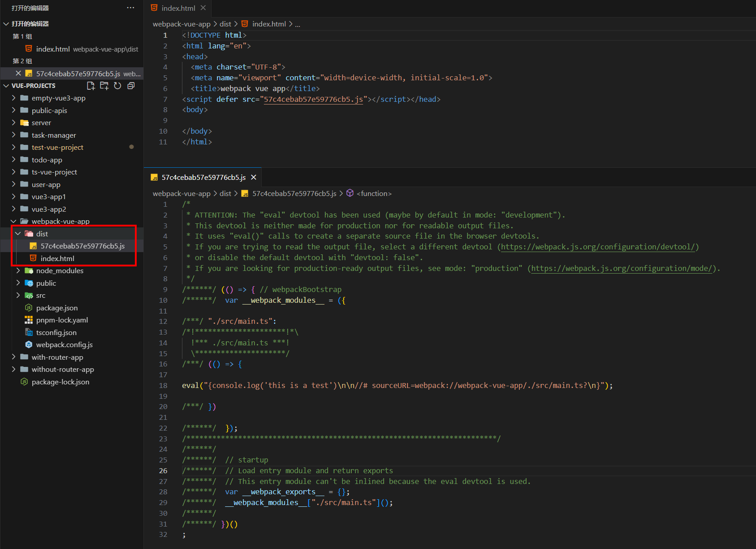
Task: Select ts-vue-project folder
Action: tap(72, 172)
